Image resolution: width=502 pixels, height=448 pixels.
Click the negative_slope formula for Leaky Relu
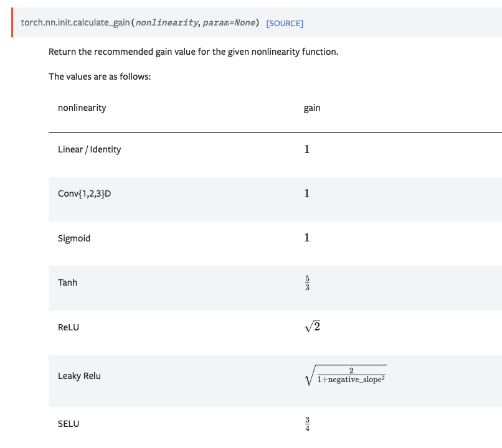[346, 375]
